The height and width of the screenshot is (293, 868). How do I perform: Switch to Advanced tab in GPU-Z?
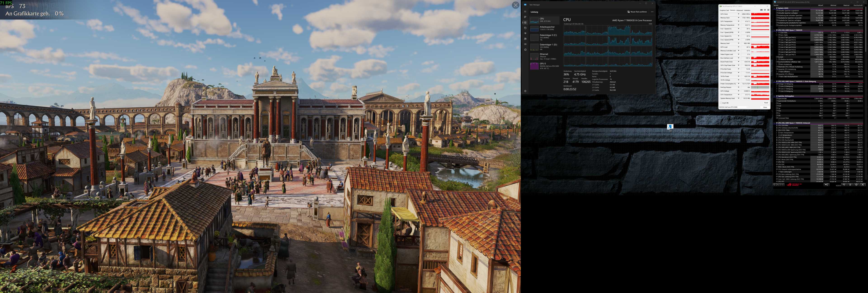(740, 10)
